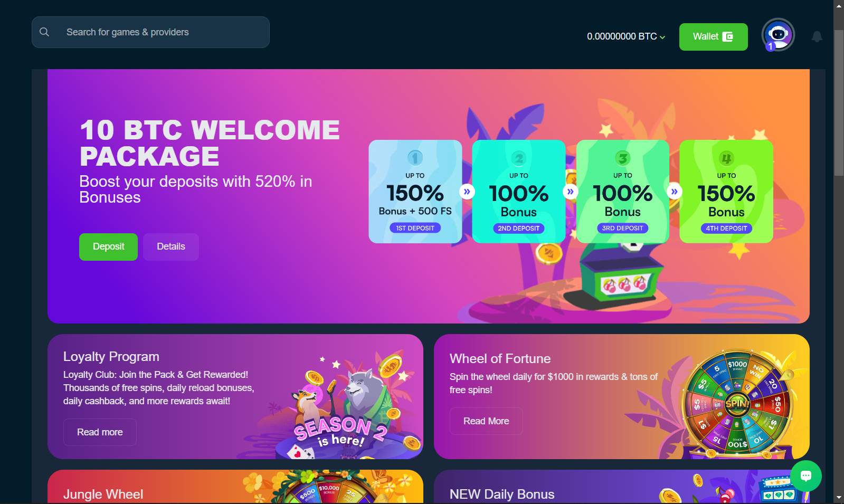Open the Jungle Wheel promo card
The image size is (844, 504).
click(x=235, y=486)
